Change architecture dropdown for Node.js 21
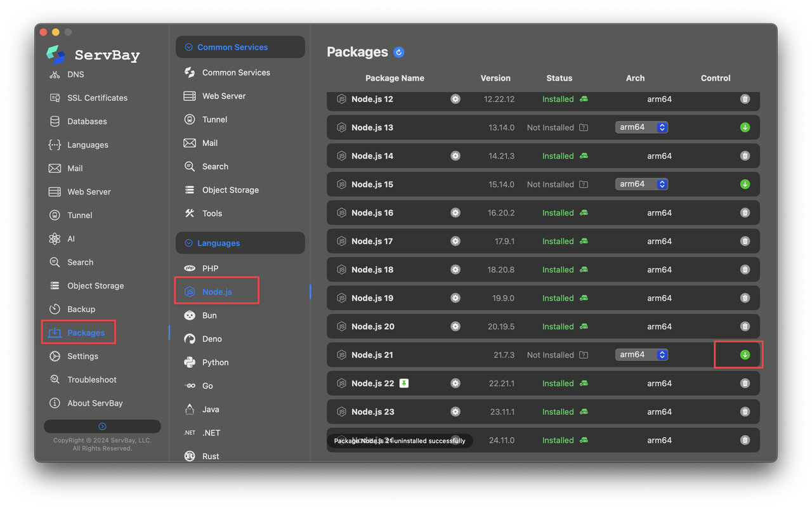This screenshot has height=508, width=812. pos(641,355)
